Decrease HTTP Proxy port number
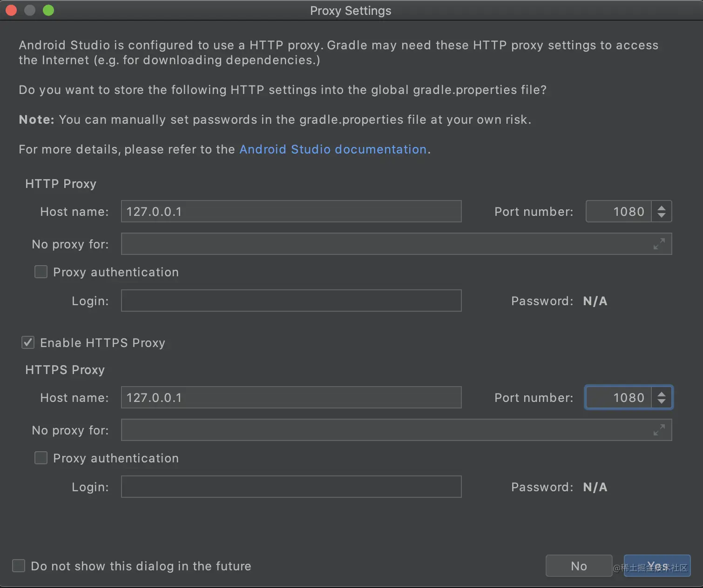The image size is (703, 588). 662,215
